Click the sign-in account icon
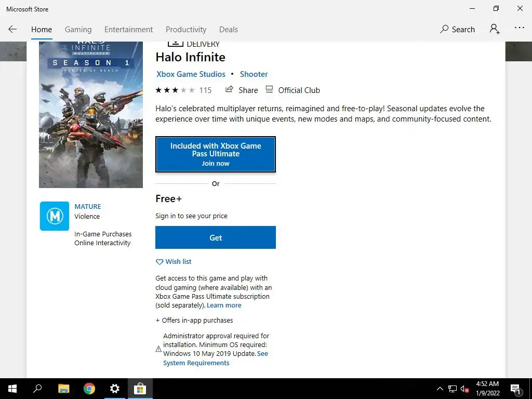The width and height of the screenshot is (532, 399). tap(495, 29)
